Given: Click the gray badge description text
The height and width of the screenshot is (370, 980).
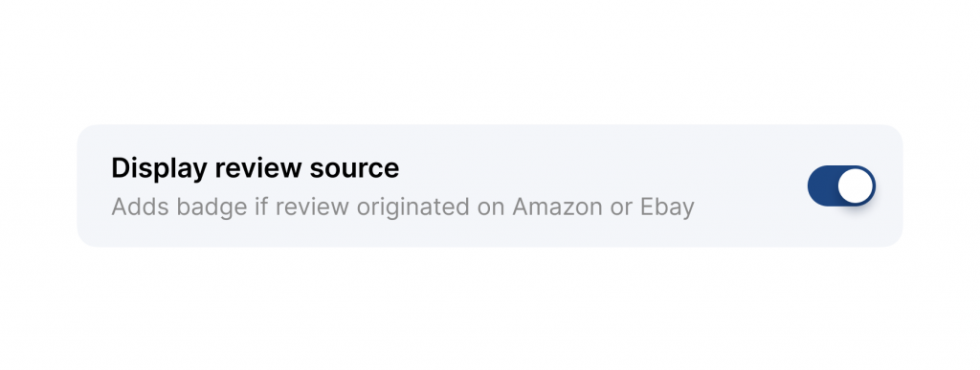Looking at the screenshot, I should (x=403, y=207).
